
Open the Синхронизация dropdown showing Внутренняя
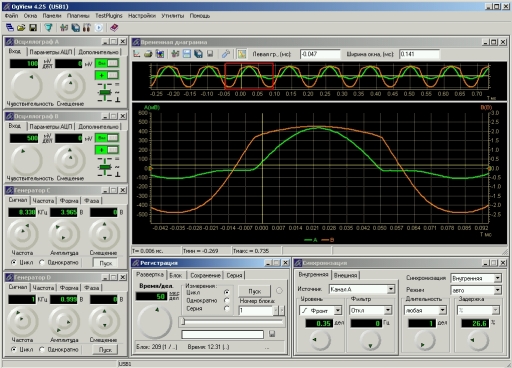pos(497,278)
